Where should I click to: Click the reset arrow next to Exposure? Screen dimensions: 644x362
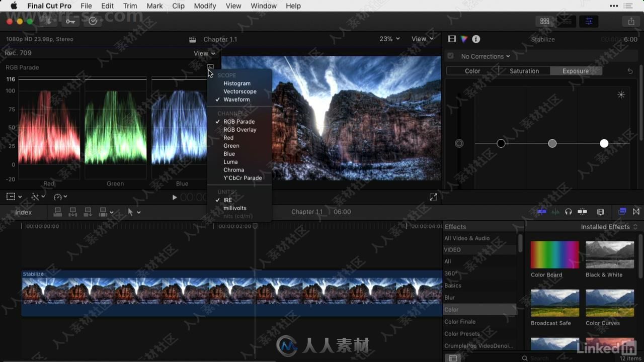(630, 71)
